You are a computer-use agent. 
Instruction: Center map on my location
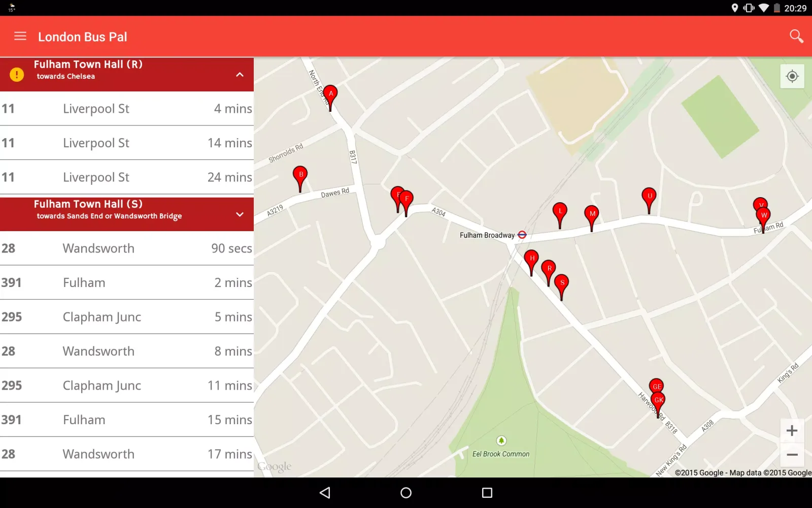pos(792,76)
